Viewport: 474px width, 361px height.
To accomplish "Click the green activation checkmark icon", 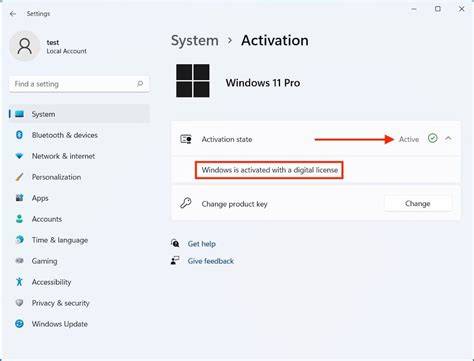I will click(432, 138).
